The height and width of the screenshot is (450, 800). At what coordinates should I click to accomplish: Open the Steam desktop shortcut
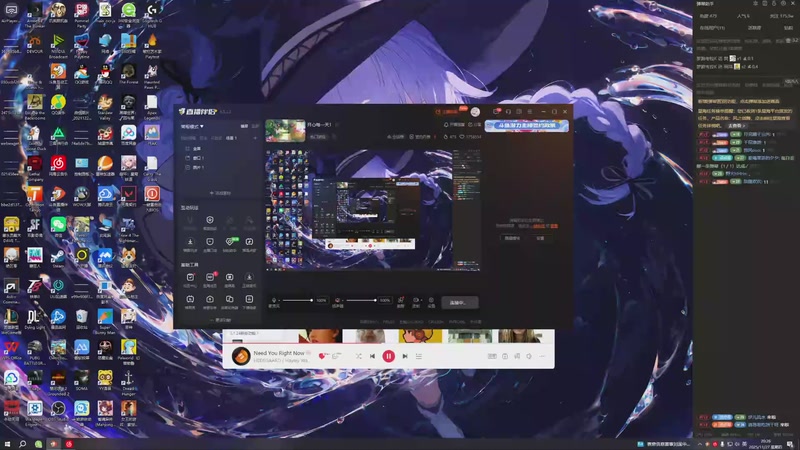pos(58,258)
